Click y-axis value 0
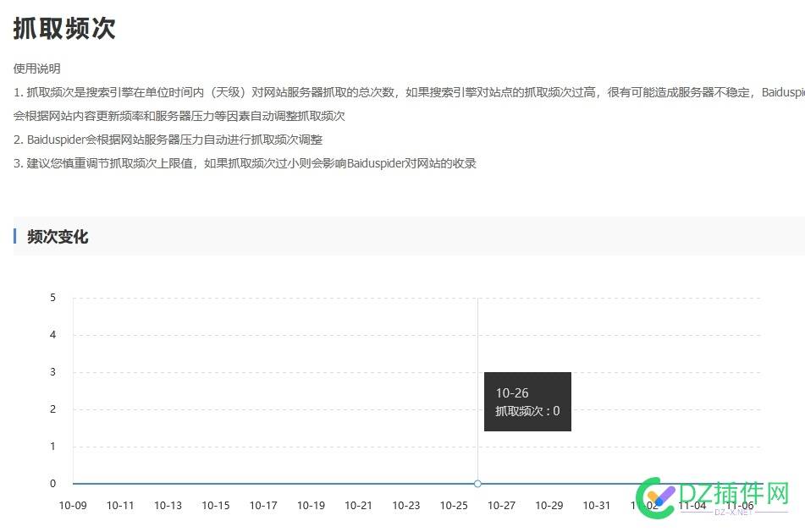Screen dimensions: 805x532 pyautogui.click(x=52, y=483)
